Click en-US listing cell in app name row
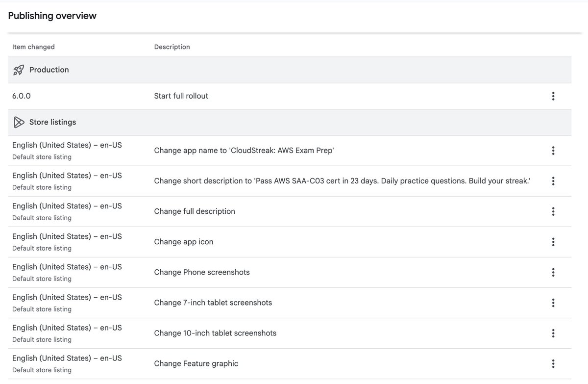Viewport: 588px width, 384px height. click(67, 151)
